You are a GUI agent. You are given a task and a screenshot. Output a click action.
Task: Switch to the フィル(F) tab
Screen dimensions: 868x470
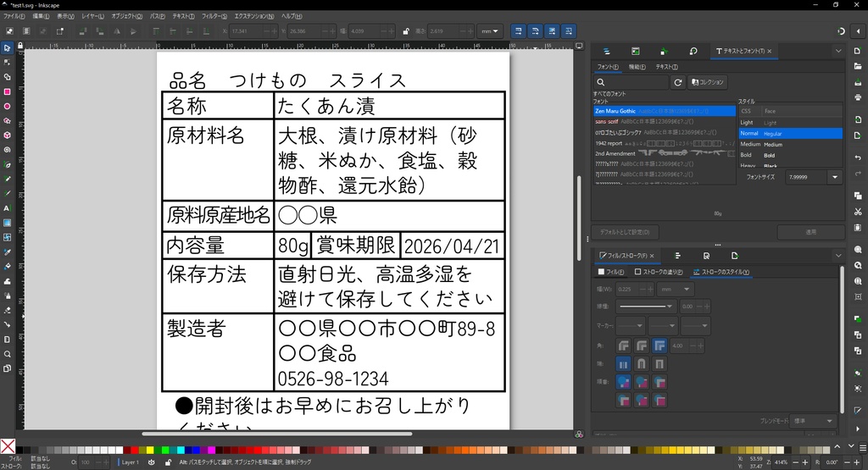point(611,272)
